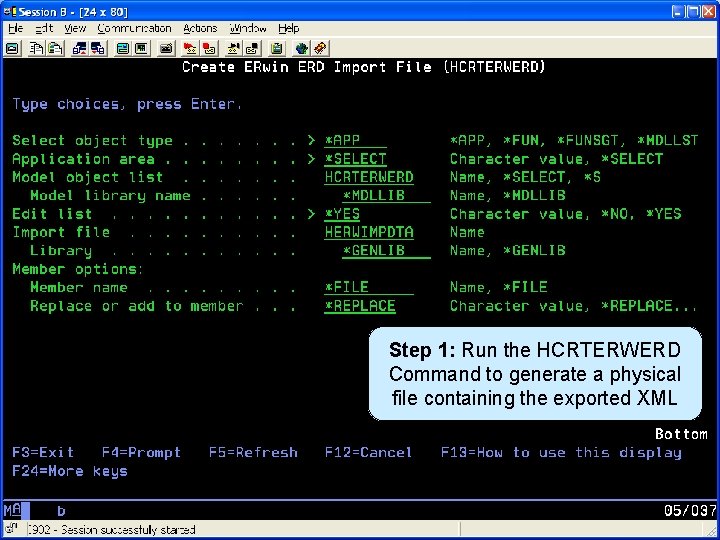This screenshot has height=540, width=720.
Task: Open the Keyboard Map toolbar icon
Action: pyautogui.click(x=166, y=48)
